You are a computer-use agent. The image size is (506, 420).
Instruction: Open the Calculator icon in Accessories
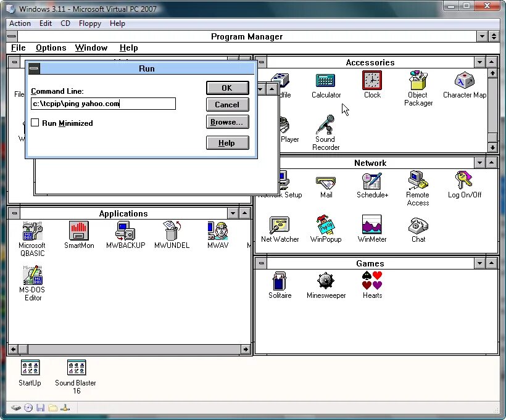point(326,81)
